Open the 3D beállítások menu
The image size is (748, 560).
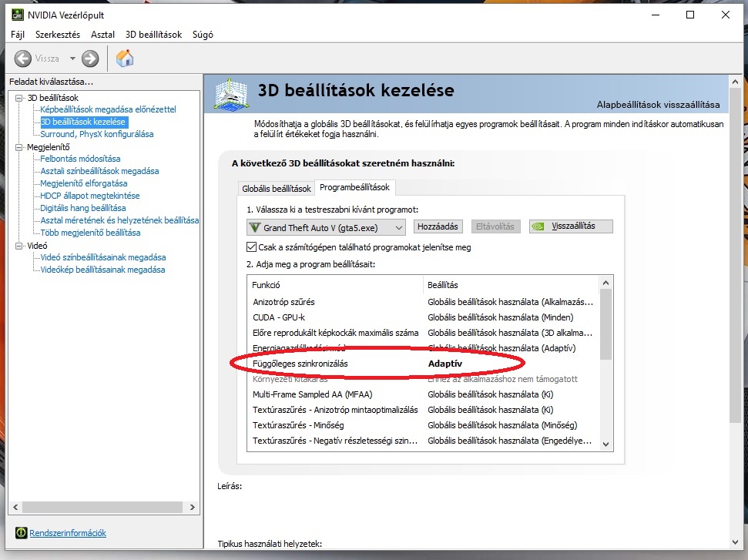pos(153,35)
